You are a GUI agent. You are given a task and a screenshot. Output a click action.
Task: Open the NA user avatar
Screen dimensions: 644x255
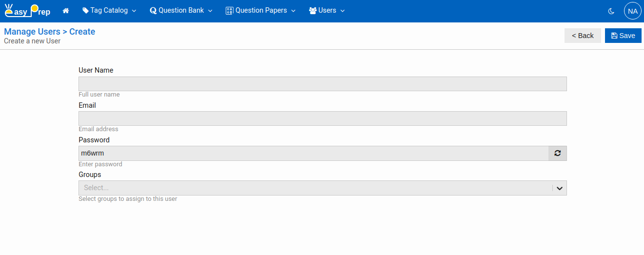coord(632,11)
